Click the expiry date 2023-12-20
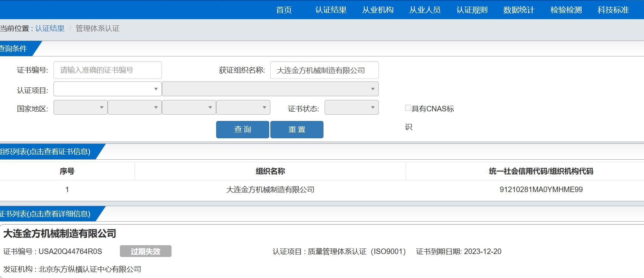This screenshot has height=278, width=644. click(x=482, y=251)
